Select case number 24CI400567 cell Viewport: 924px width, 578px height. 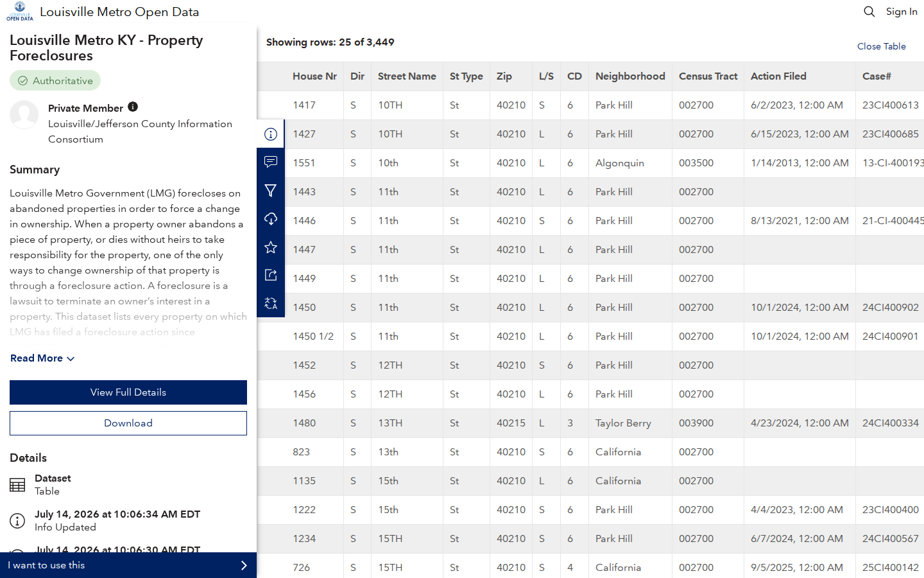[x=890, y=539]
